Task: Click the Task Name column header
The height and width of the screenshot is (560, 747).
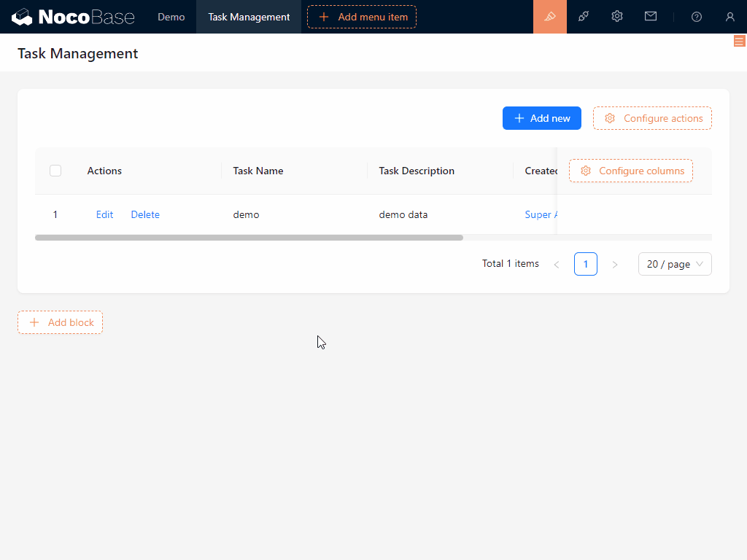Action: (x=258, y=171)
